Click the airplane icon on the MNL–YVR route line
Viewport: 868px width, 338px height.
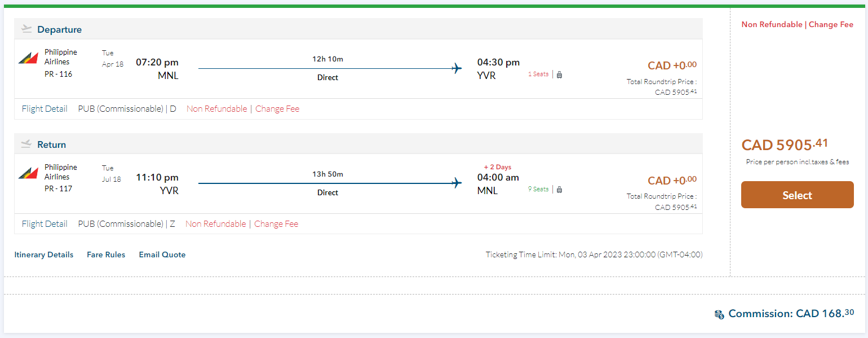[457, 69]
